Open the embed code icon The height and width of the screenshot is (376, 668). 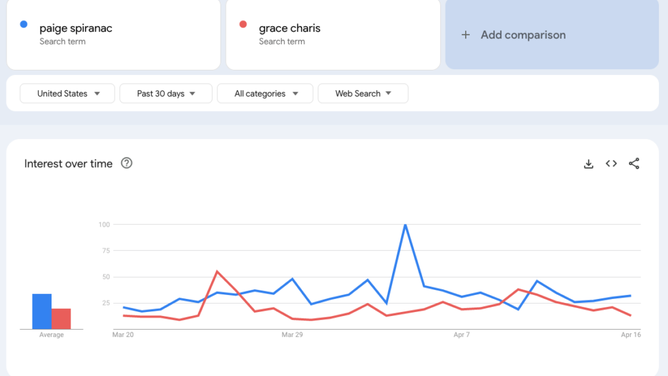pos(611,164)
